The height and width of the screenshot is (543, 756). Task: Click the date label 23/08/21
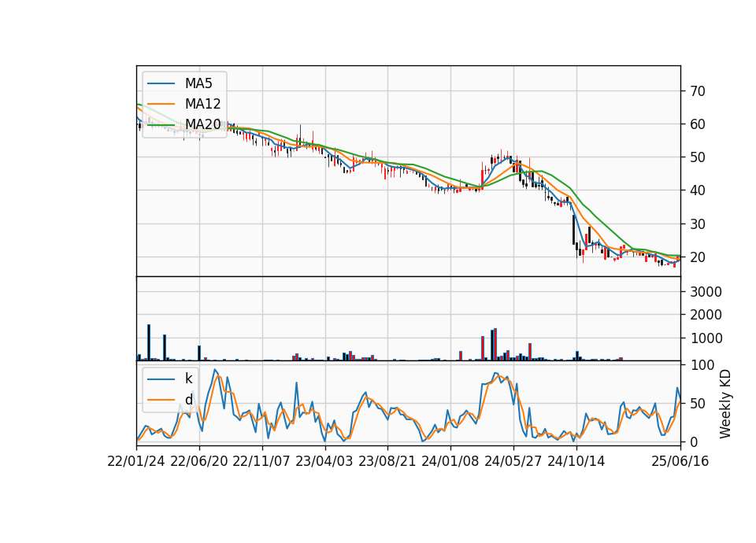point(387,461)
